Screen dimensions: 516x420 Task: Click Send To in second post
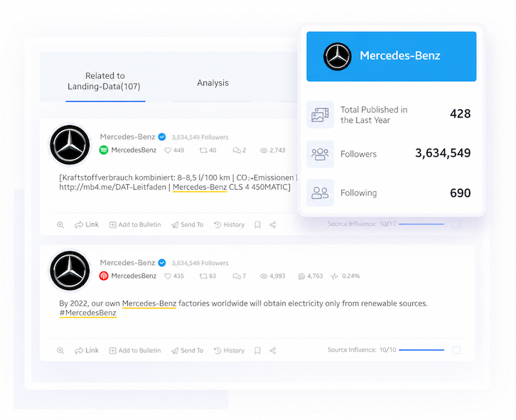(187, 350)
